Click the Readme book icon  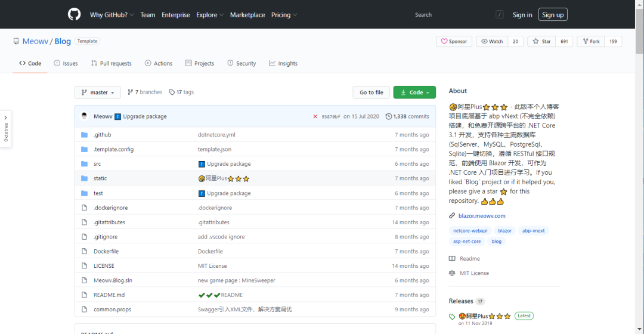coord(452,258)
